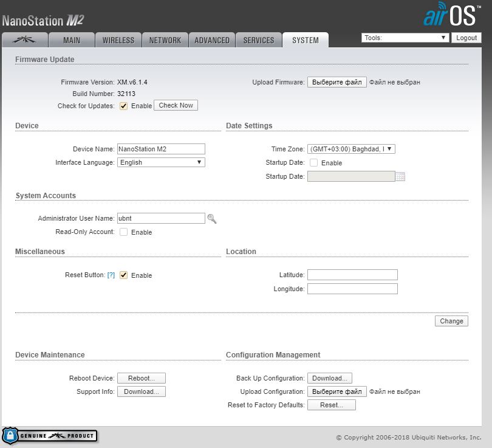Click the Longitude input field

click(x=352, y=289)
